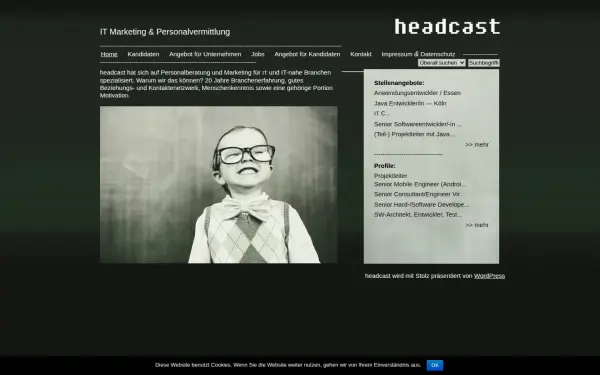The height and width of the screenshot is (375, 600).
Task: Click >> mehr under Stellenangebote
Action: coord(477,145)
